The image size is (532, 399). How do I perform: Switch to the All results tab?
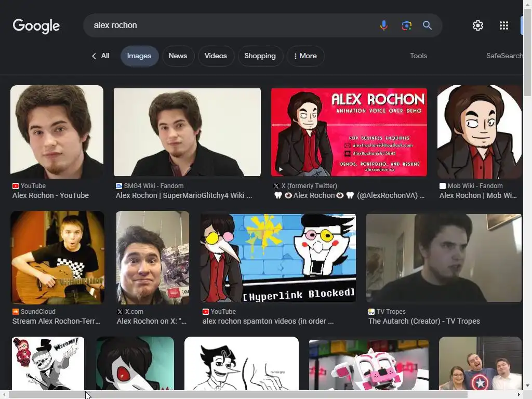pos(105,56)
